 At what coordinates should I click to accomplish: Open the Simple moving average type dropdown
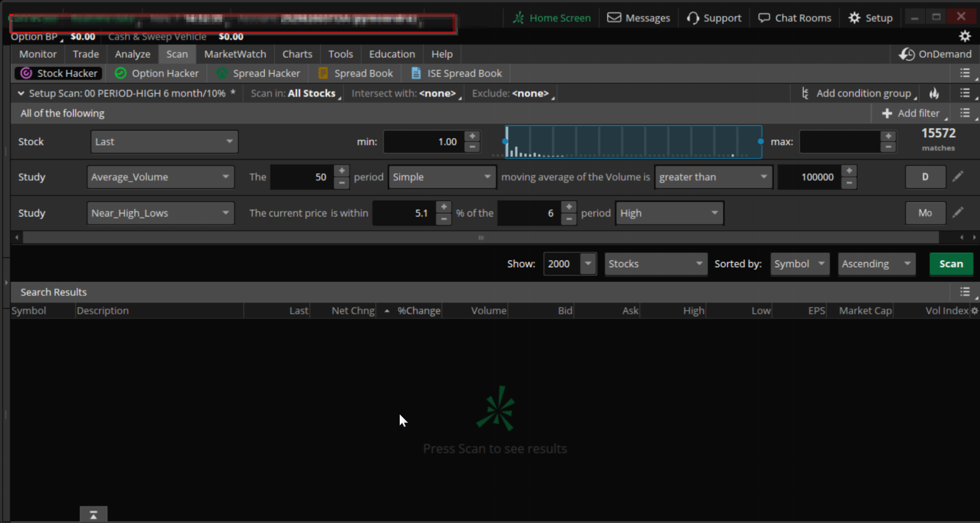[442, 177]
